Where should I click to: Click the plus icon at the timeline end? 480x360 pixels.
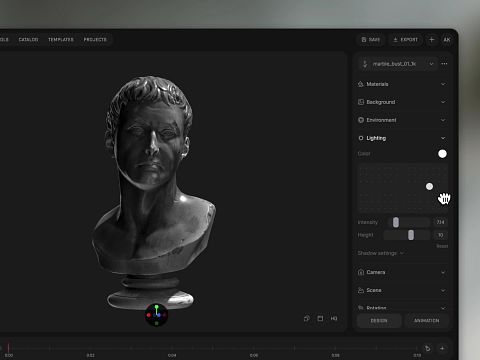[442, 348]
